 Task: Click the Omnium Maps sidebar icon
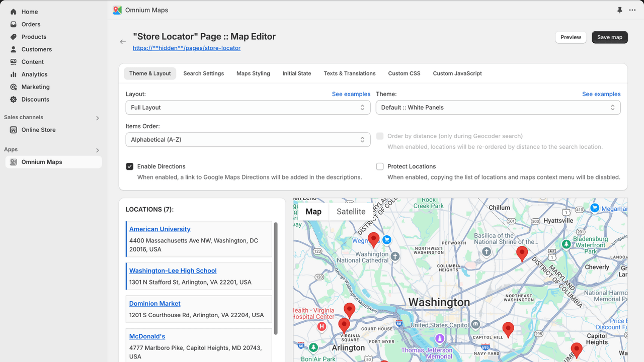[14, 162]
